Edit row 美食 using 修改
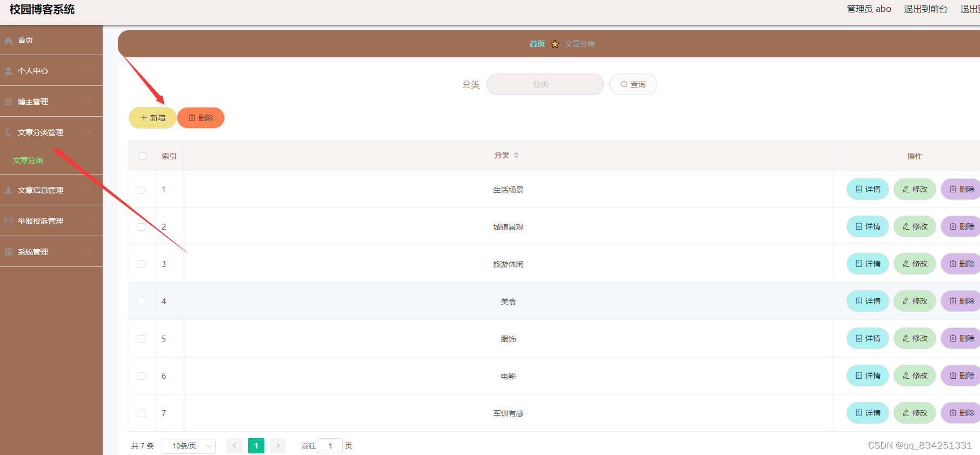The width and height of the screenshot is (980, 455). [x=915, y=301]
